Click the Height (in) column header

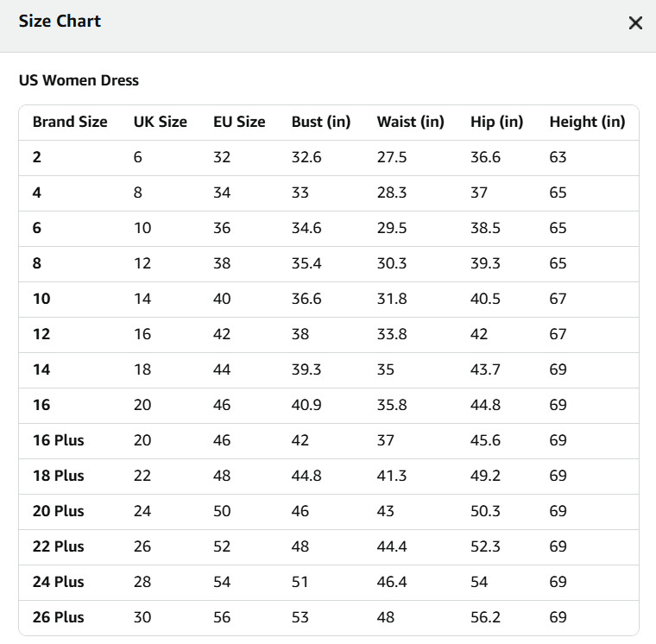tap(587, 122)
